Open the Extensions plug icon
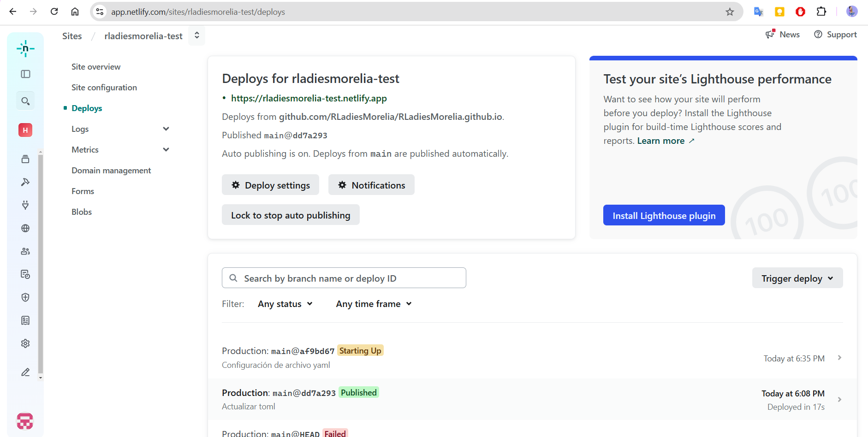868x437 pixels. coord(25,205)
